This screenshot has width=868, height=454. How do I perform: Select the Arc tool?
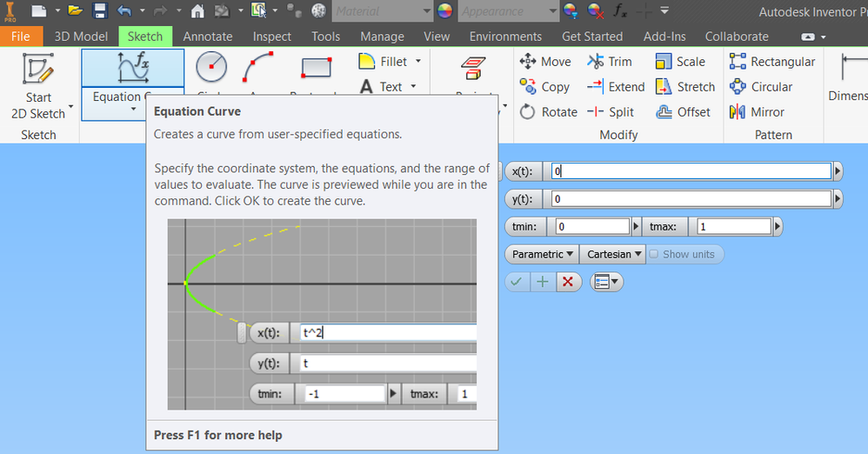(258, 67)
